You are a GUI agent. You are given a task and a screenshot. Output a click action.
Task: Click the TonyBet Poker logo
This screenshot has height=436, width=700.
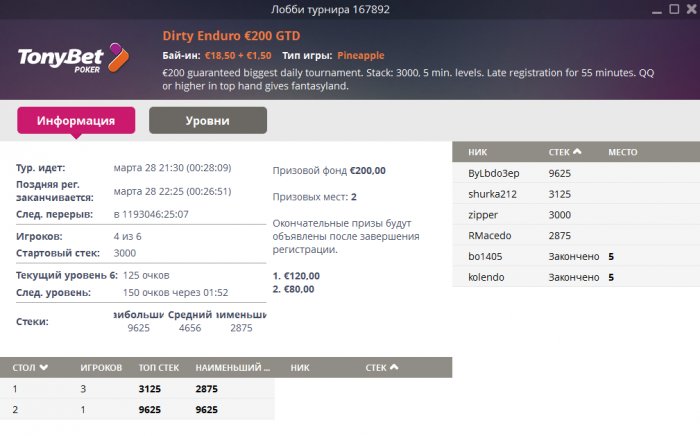point(74,58)
